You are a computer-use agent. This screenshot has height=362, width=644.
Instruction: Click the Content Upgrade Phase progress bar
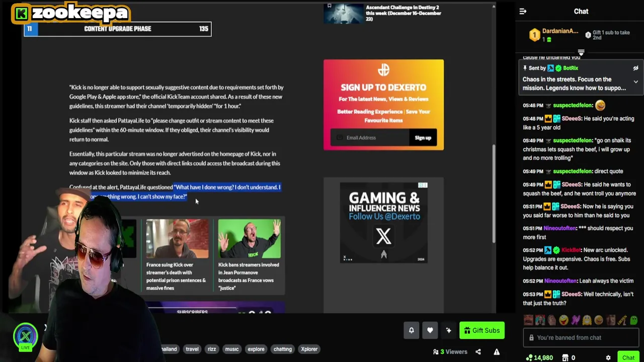[118, 29]
